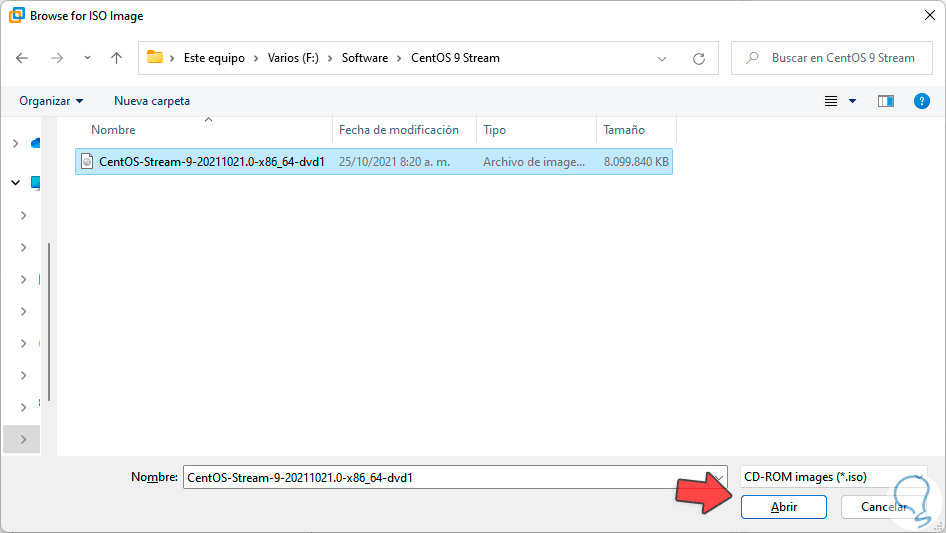Click the navigation pane scrollbar
The width and height of the screenshot is (946, 533).
[x=48, y=322]
